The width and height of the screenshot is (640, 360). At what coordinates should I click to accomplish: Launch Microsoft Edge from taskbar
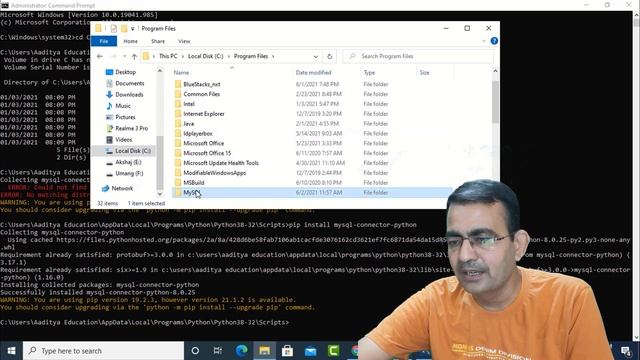coord(241,351)
